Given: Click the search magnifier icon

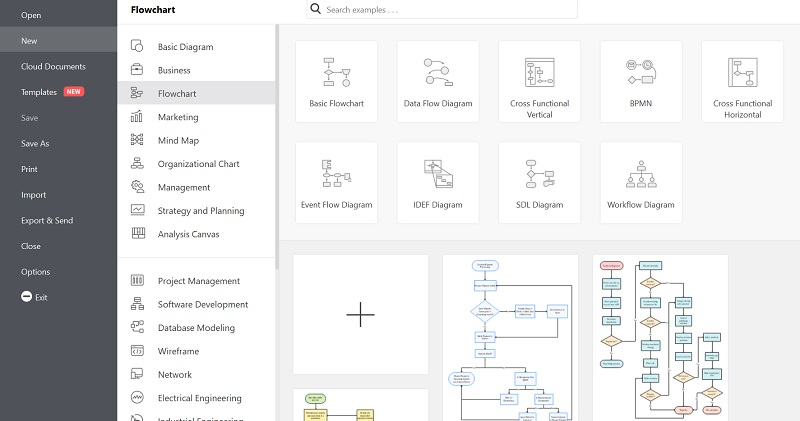Looking at the screenshot, I should [315, 9].
